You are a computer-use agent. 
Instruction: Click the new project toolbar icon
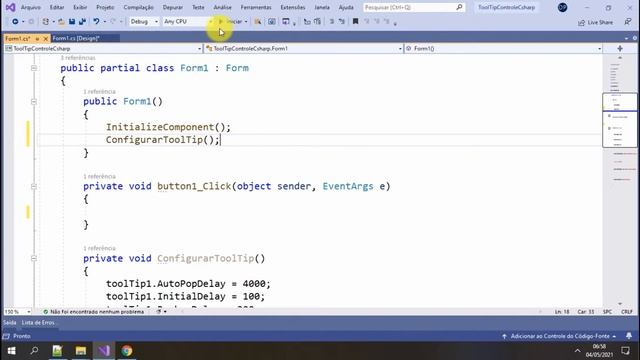[45, 22]
